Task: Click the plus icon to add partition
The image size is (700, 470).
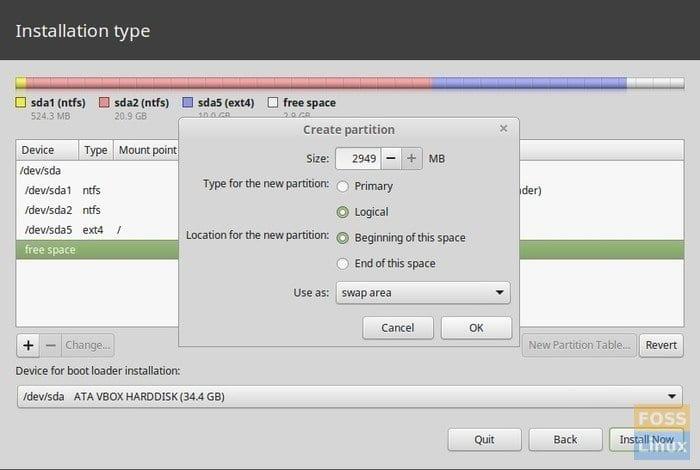Action: click(28, 345)
